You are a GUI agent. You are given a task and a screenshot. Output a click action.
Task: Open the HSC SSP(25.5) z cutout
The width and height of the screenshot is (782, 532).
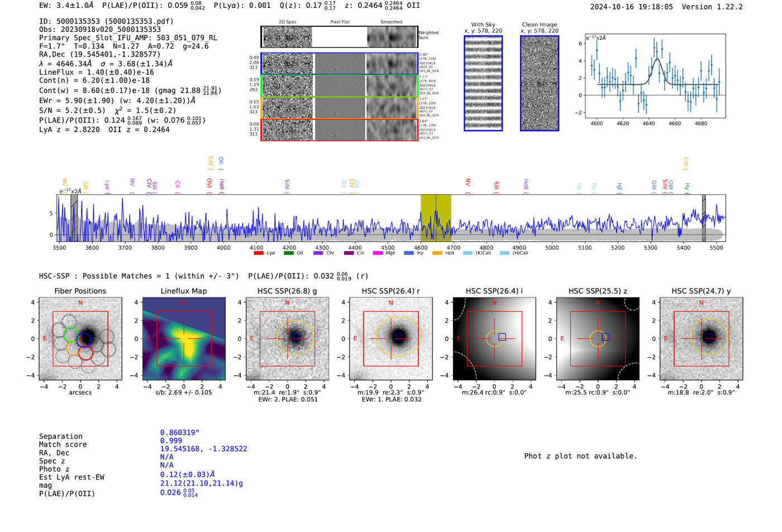pos(598,338)
